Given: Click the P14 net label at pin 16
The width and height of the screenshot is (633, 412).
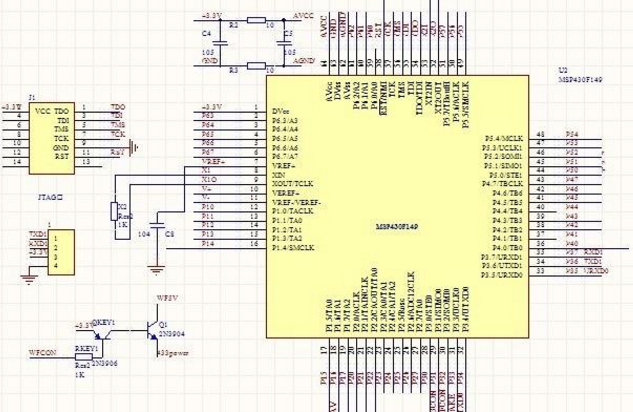Looking at the screenshot, I should pyautogui.click(x=208, y=243).
